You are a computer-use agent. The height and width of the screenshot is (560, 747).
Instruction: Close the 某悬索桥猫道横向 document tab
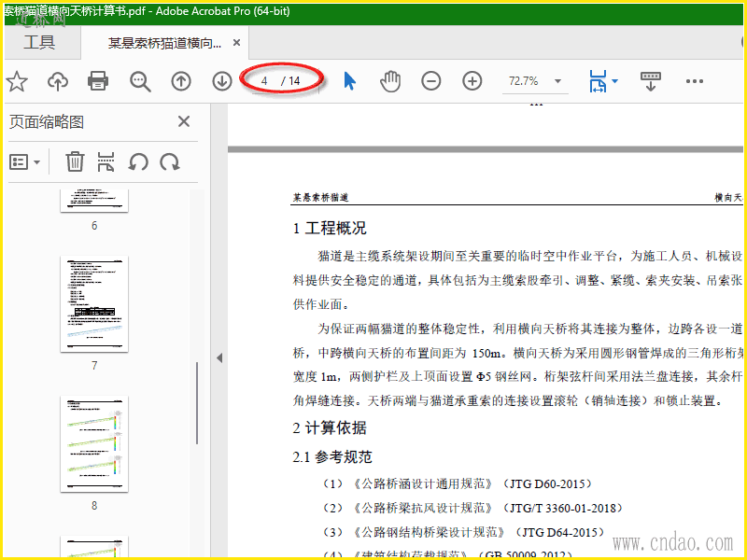click(236, 43)
